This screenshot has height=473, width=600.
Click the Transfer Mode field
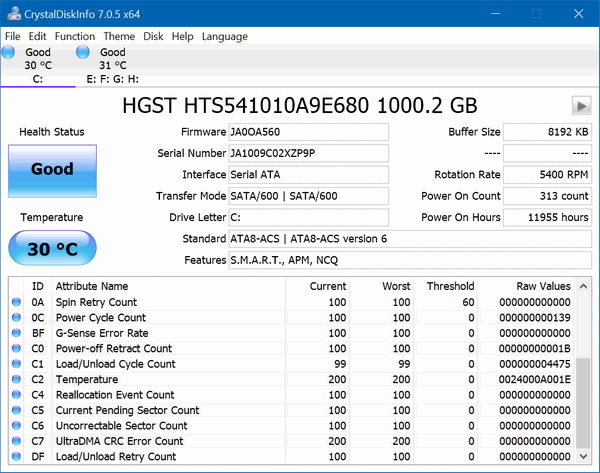pos(308,196)
